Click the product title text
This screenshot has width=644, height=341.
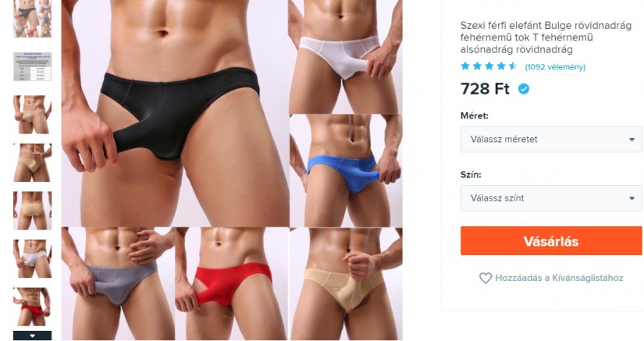[x=546, y=37]
